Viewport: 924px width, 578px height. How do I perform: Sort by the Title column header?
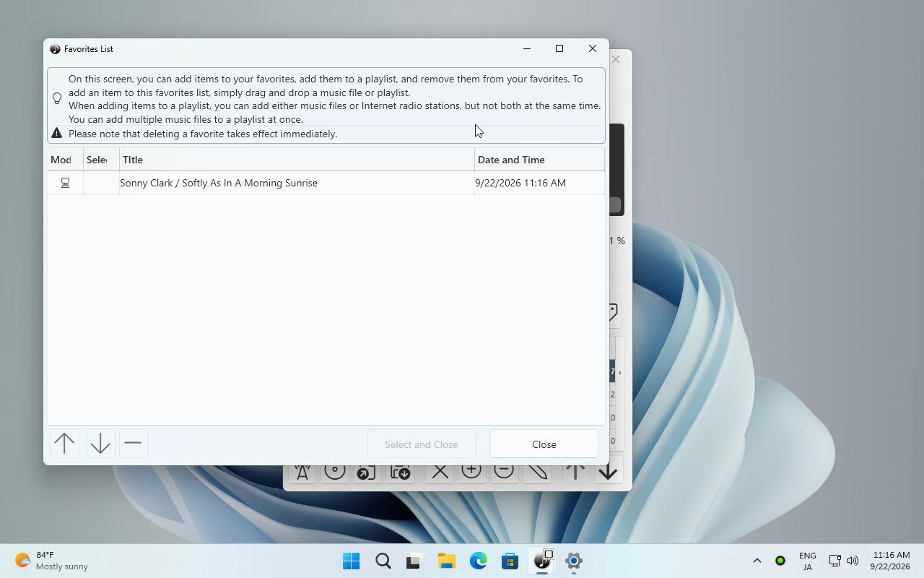297,160
